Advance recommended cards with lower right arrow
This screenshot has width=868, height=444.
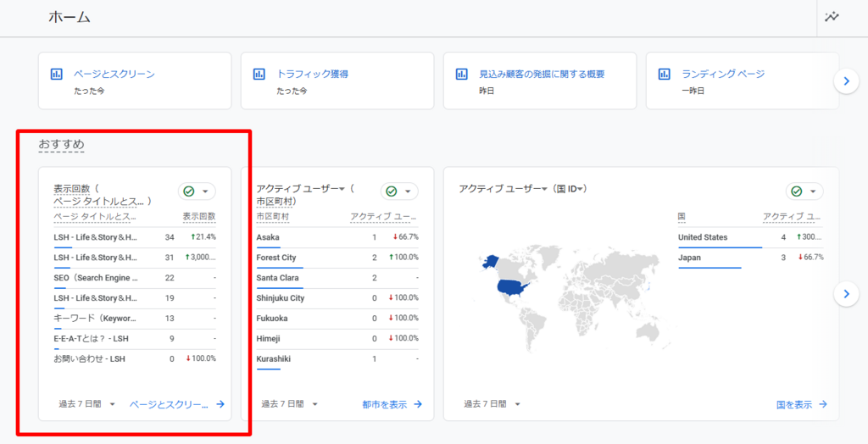coord(845,294)
